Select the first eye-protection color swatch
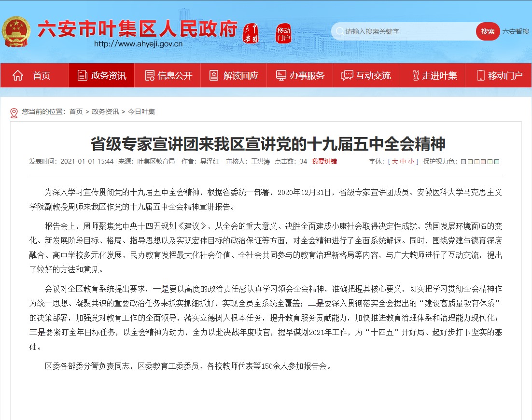 (463, 162)
